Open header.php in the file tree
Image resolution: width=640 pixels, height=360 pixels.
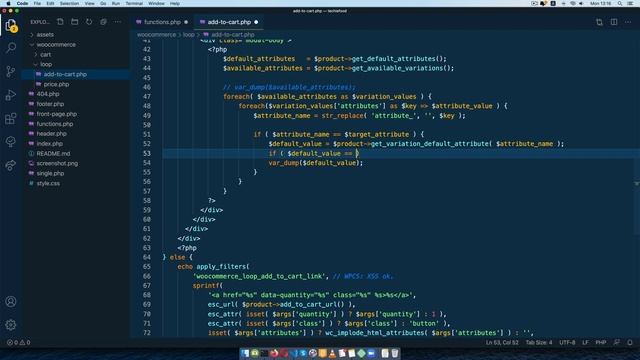coord(51,133)
